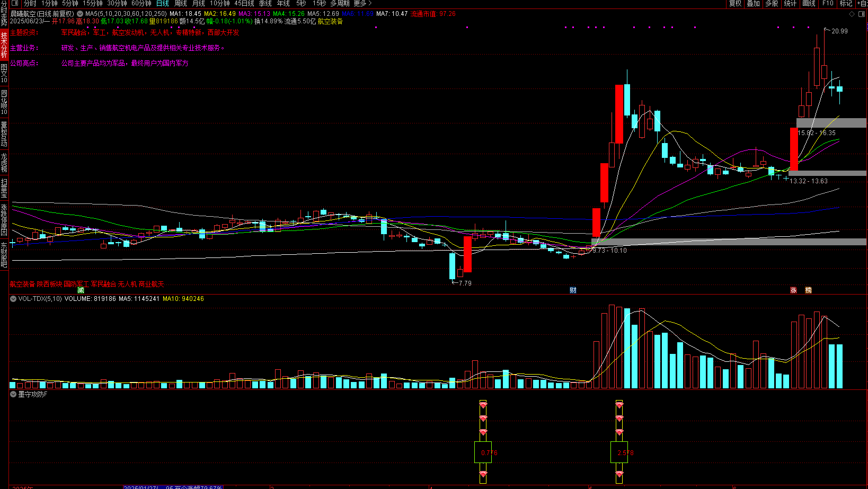Screen dimensions: 868x489
Task: Expand the 墨守攻防F indicator dropdown arrow
Action: coord(13,394)
